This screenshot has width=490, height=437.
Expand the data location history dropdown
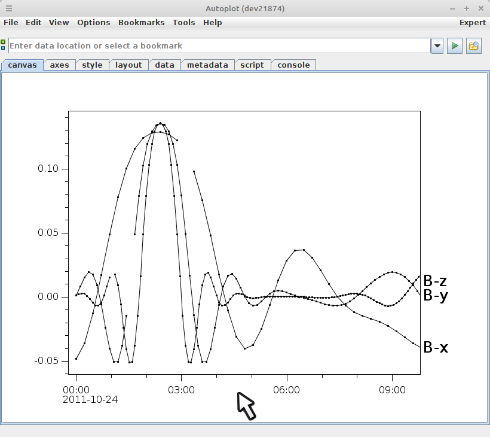coord(437,46)
